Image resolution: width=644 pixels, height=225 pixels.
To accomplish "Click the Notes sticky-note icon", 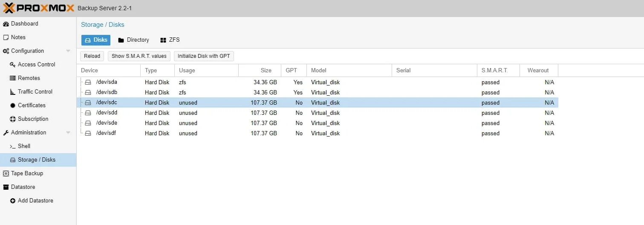I will [x=6, y=37].
